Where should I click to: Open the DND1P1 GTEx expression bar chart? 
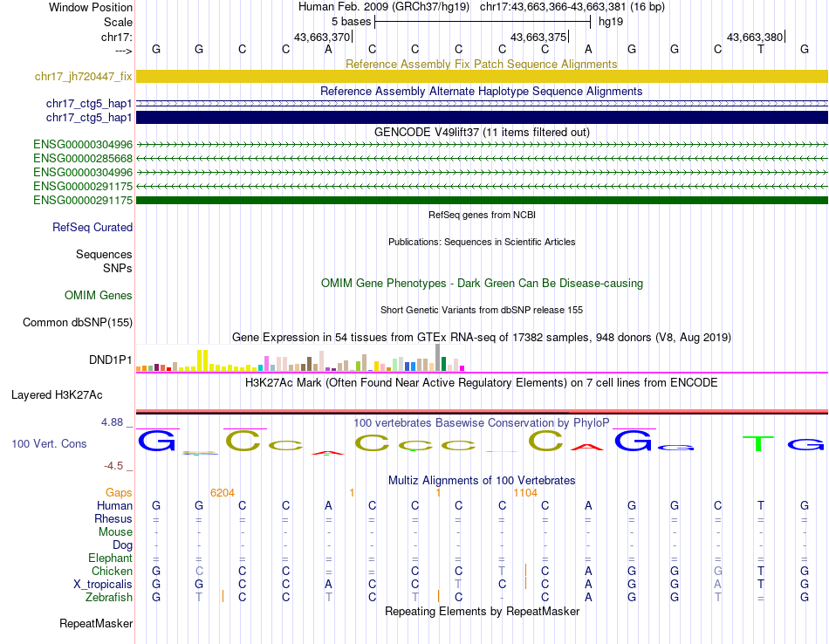[x=300, y=358]
